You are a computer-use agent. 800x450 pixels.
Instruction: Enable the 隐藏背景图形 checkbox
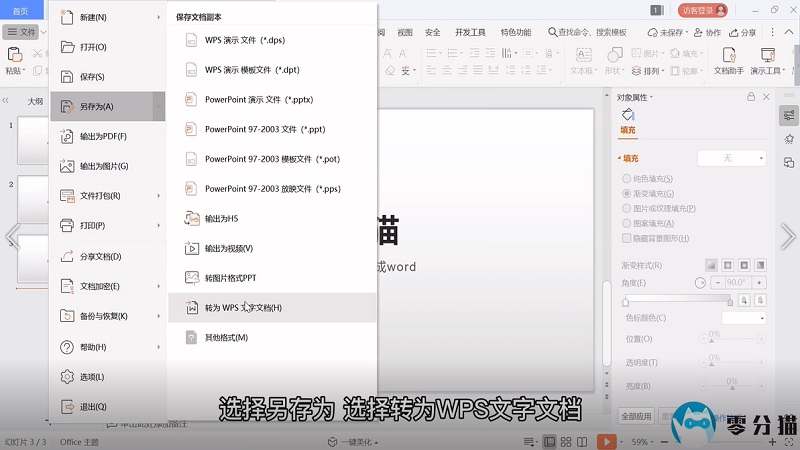click(627, 238)
